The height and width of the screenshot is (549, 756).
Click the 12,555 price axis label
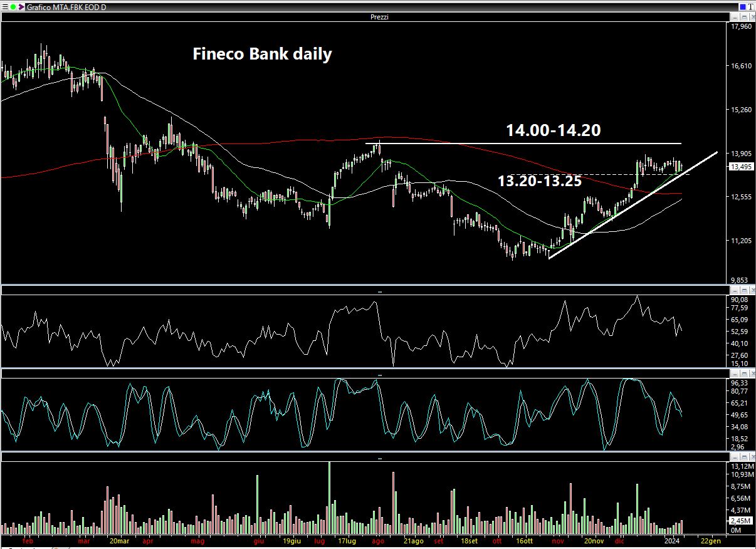pyautogui.click(x=741, y=197)
